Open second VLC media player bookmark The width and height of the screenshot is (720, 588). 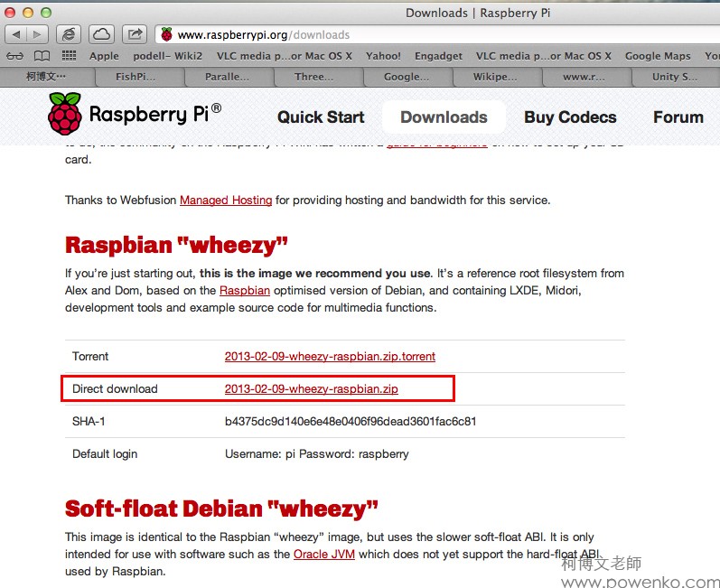click(x=544, y=56)
